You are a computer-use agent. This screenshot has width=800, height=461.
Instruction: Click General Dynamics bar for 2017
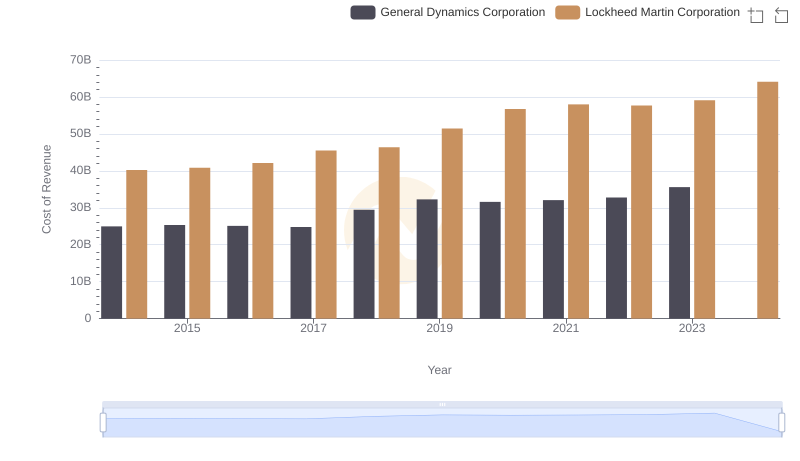tap(301, 273)
